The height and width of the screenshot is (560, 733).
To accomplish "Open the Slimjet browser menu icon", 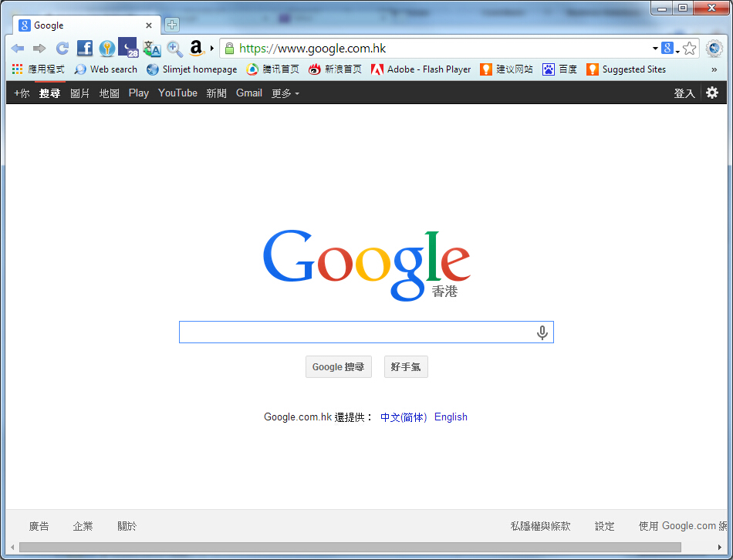I will tap(714, 48).
